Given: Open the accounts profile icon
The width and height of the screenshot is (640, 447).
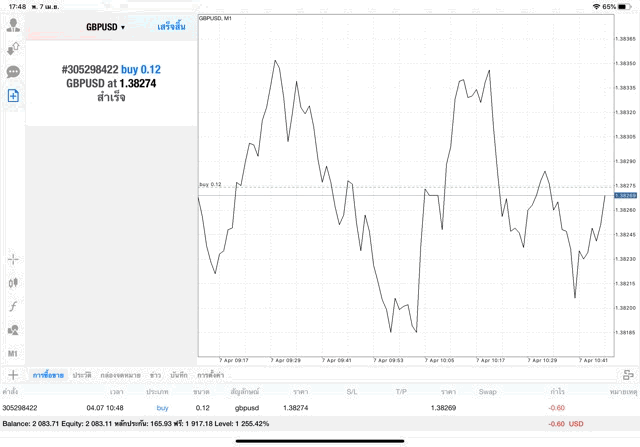Looking at the screenshot, I should (x=13, y=25).
